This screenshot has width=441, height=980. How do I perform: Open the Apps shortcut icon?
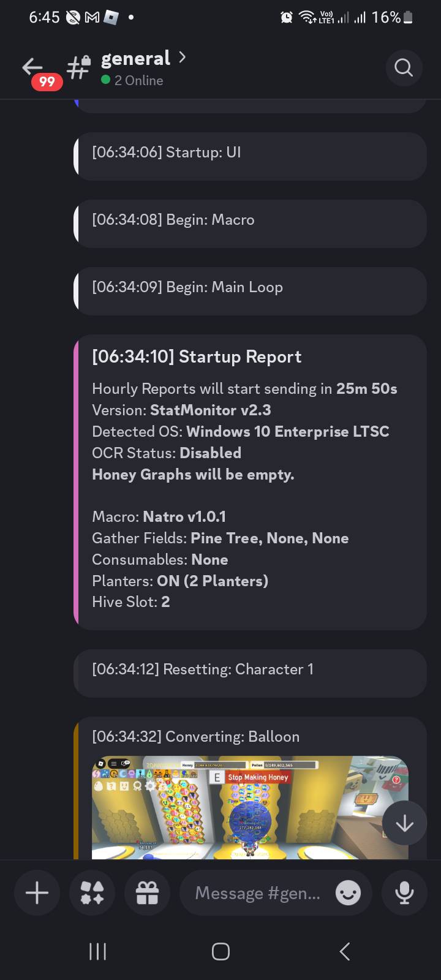92,892
